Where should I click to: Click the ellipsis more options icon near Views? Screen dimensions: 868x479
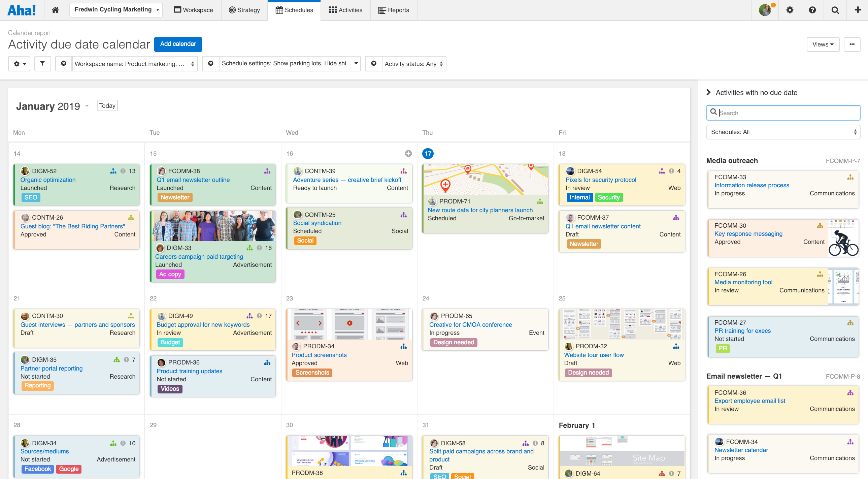click(x=853, y=44)
